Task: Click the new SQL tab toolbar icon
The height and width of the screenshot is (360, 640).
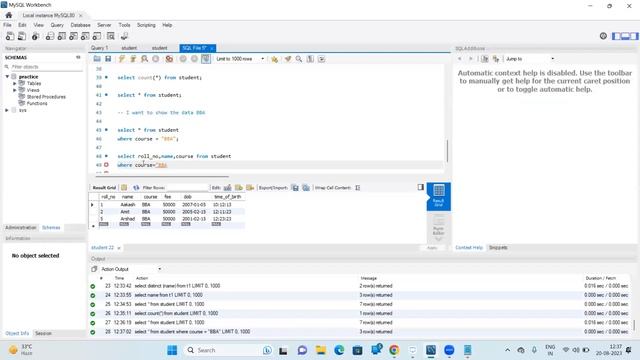Action: (10, 36)
